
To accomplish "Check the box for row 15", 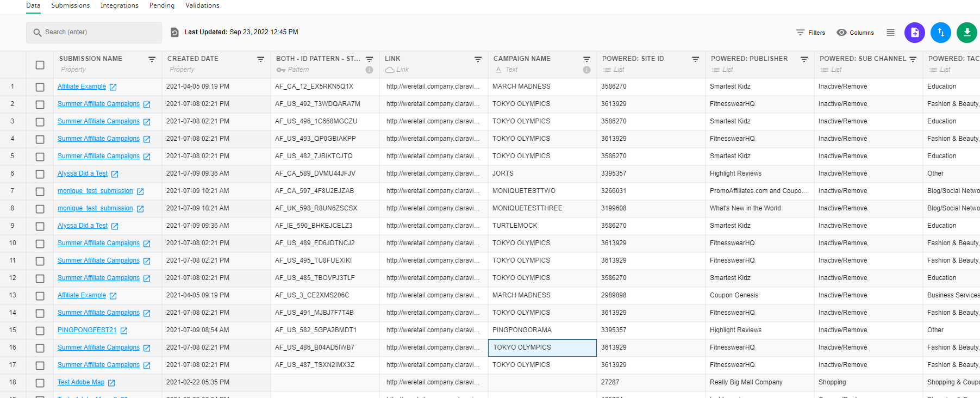I will pyautogui.click(x=40, y=331).
